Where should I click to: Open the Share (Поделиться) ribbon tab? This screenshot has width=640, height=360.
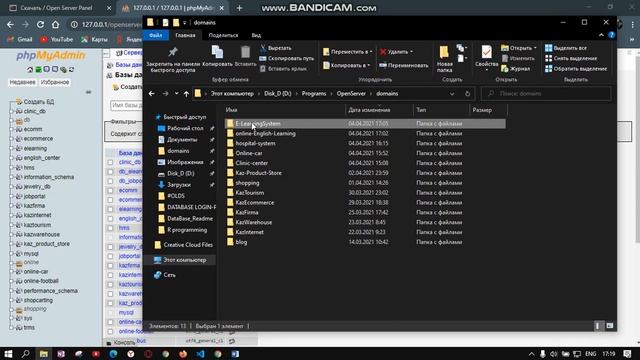click(x=223, y=36)
